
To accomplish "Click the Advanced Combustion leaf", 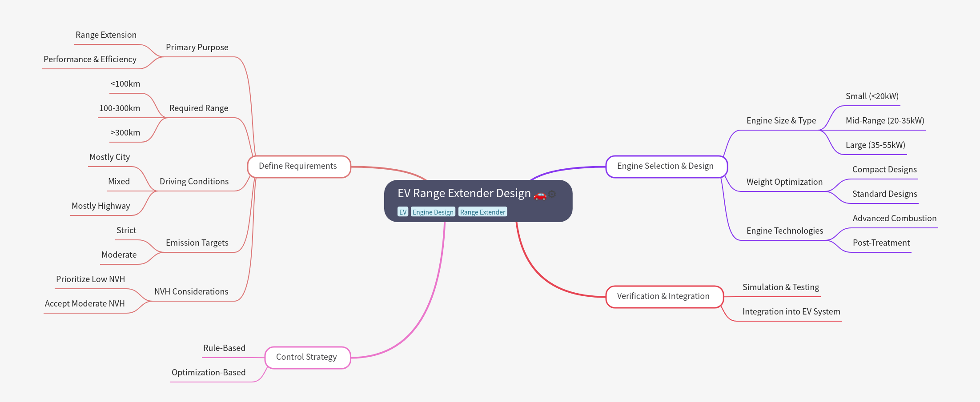I will point(895,218).
